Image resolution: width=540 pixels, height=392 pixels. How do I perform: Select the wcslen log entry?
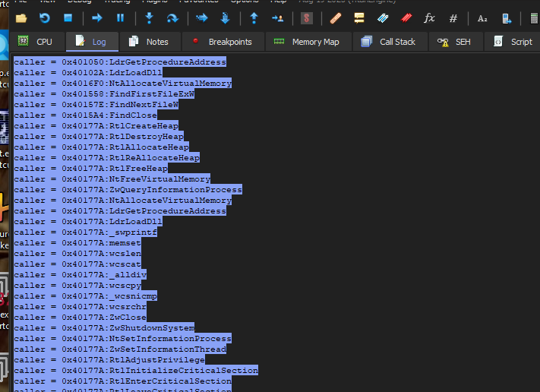pos(77,254)
